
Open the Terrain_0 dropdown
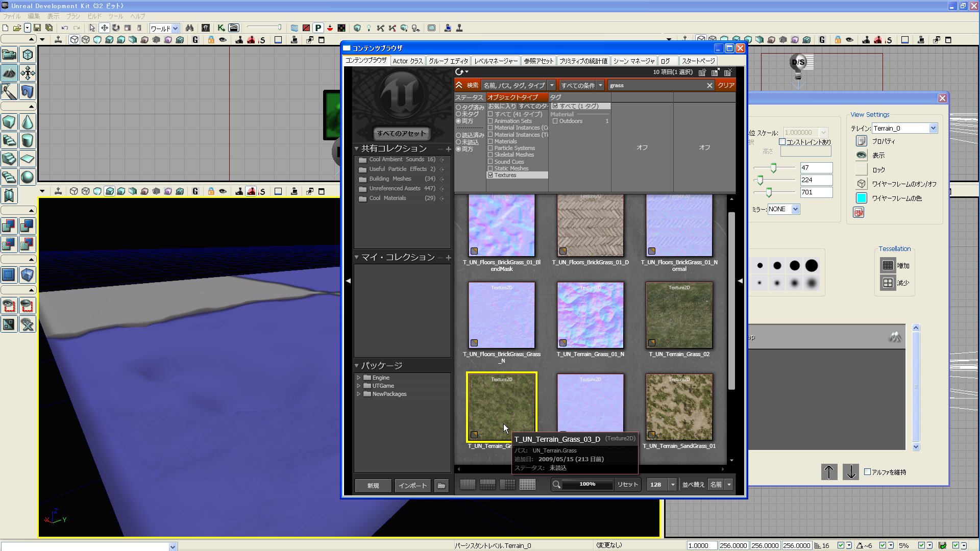point(933,128)
